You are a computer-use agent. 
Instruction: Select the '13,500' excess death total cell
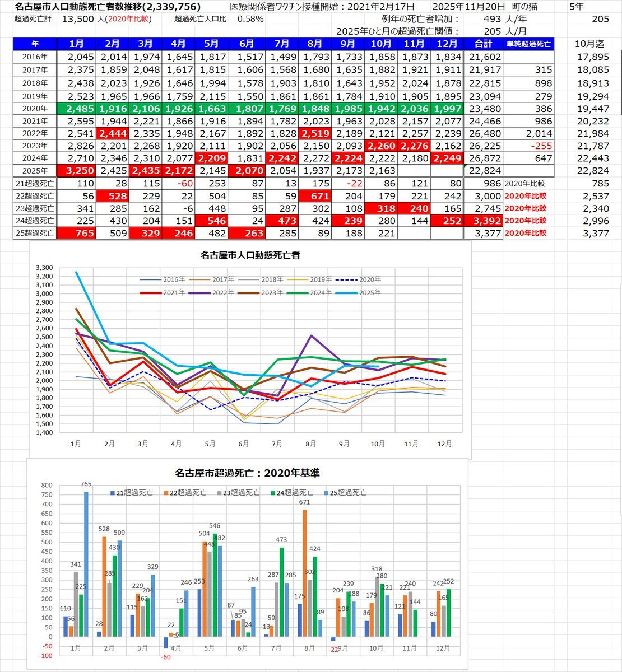tap(78, 19)
